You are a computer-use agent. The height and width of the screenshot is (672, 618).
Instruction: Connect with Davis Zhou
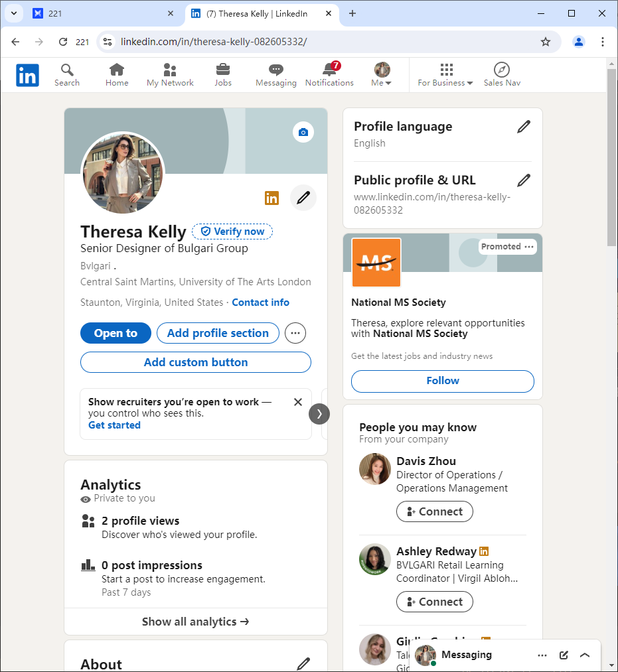[x=434, y=511]
